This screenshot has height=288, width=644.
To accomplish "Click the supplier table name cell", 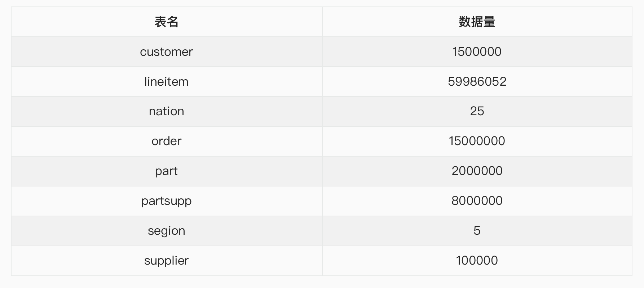I will [166, 261].
